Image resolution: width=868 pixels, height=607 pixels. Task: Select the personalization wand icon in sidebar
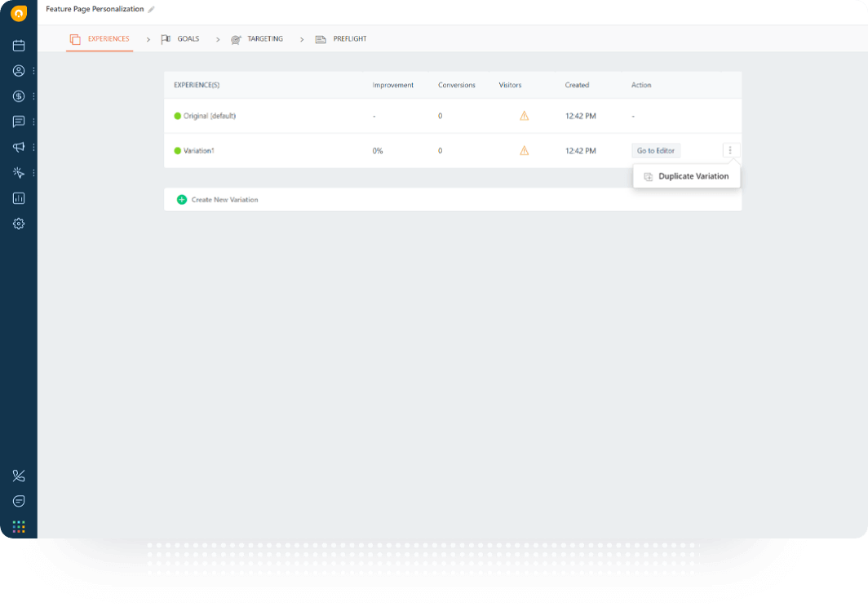[x=18, y=172]
